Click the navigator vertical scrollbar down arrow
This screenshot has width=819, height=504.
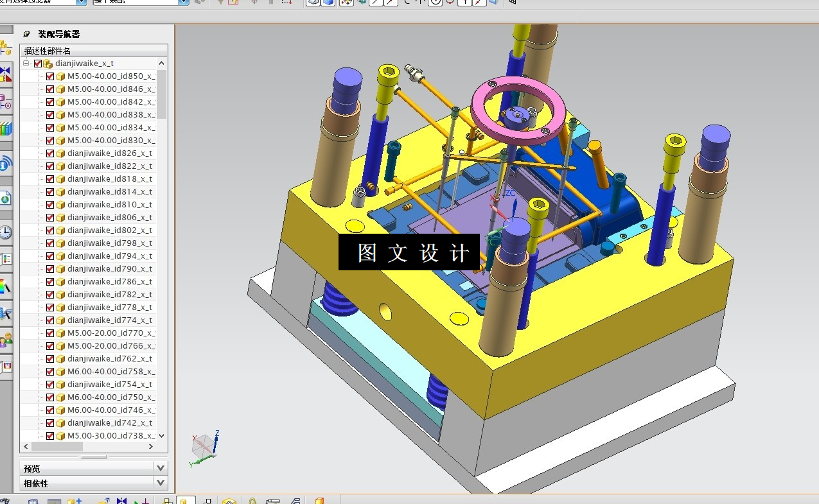coord(162,435)
